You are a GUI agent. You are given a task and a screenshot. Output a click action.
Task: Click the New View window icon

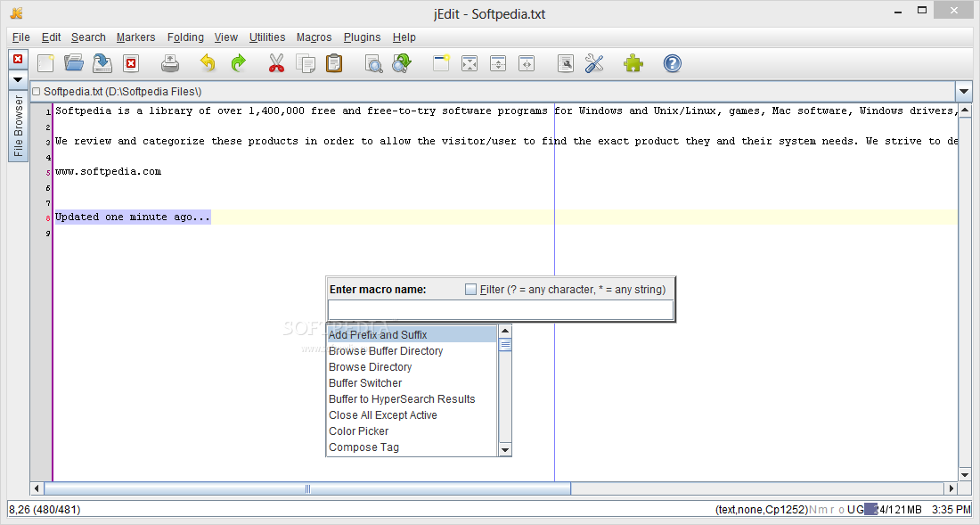click(x=441, y=63)
